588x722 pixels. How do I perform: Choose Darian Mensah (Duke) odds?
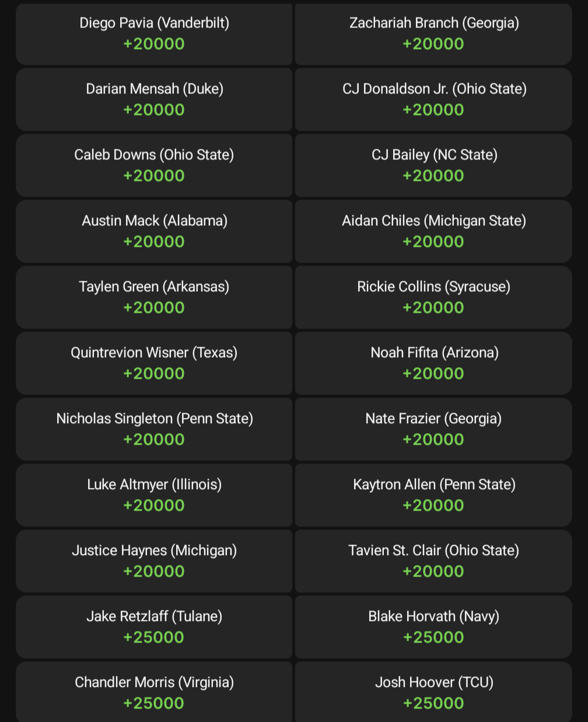(x=154, y=99)
